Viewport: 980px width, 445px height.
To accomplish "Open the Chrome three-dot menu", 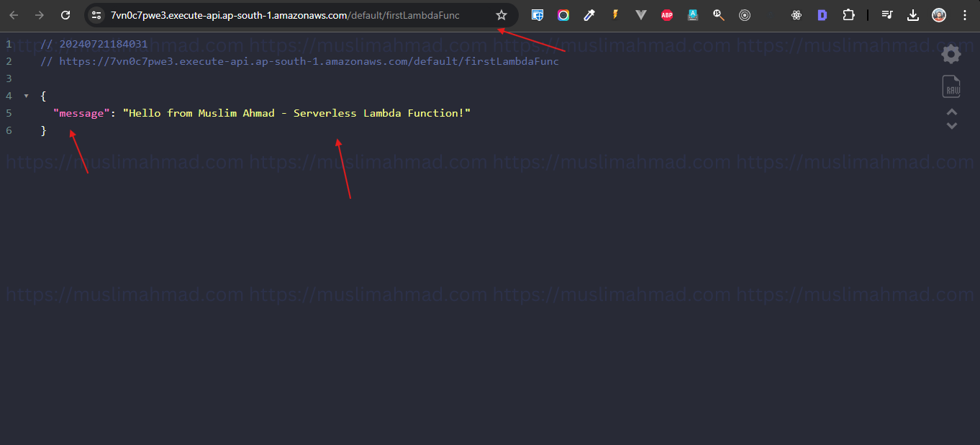I will pyautogui.click(x=964, y=14).
